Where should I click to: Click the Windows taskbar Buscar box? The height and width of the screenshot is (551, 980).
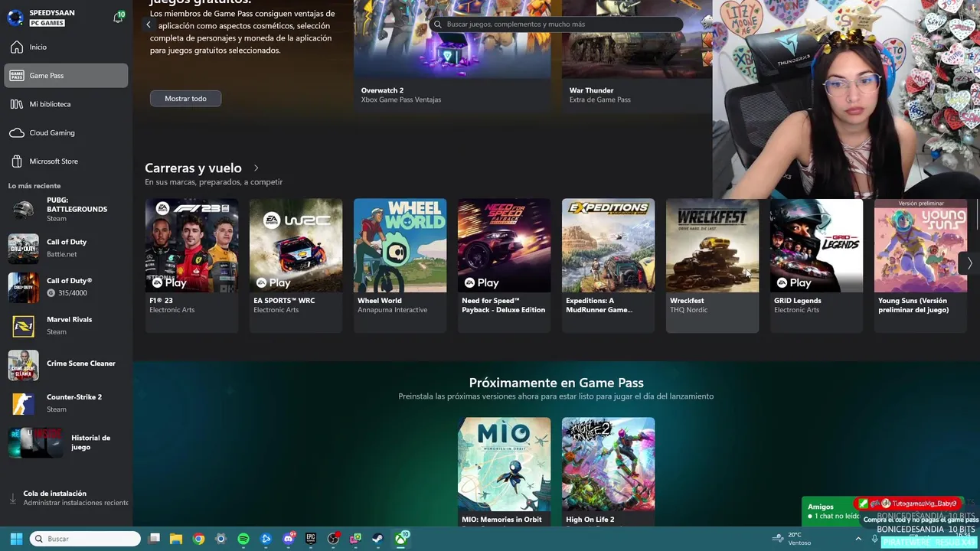[x=85, y=539]
